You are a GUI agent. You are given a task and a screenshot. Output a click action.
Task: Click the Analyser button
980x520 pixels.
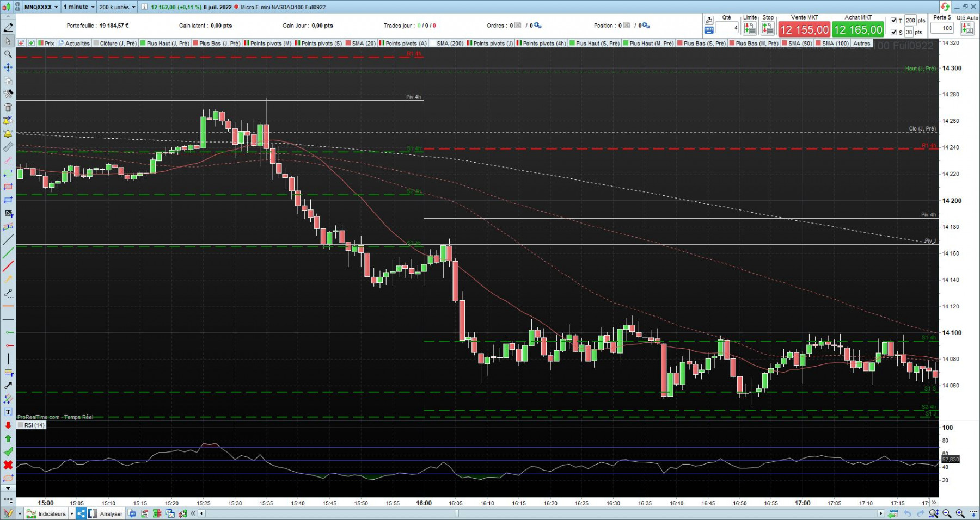pos(106,513)
